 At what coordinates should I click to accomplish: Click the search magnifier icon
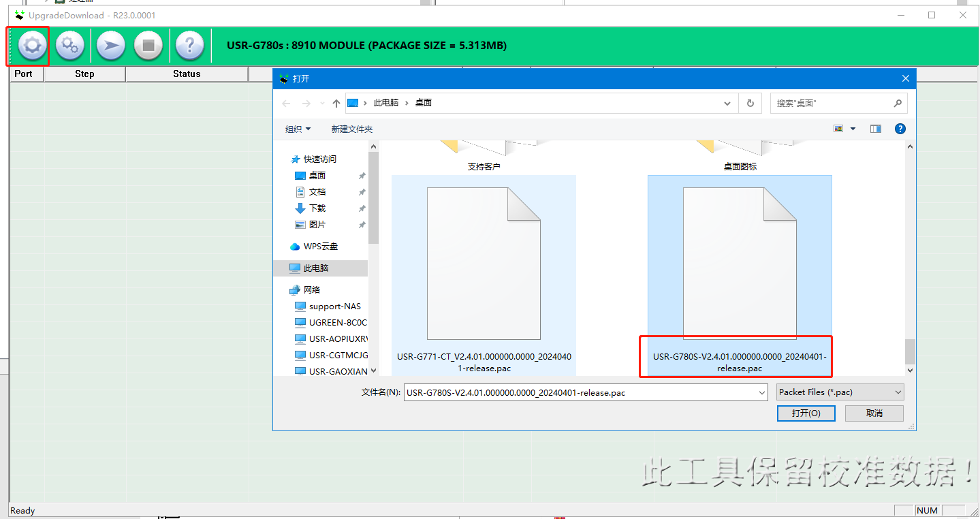[x=898, y=104]
